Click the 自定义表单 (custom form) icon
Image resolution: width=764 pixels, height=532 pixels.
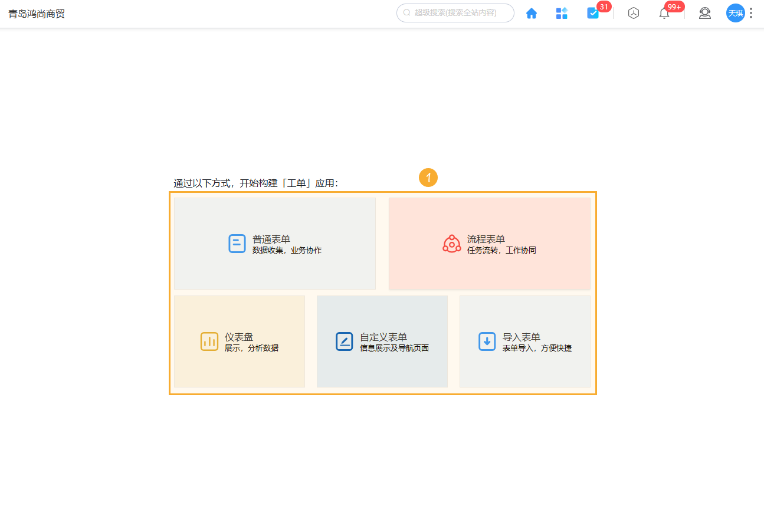pyautogui.click(x=345, y=341)
